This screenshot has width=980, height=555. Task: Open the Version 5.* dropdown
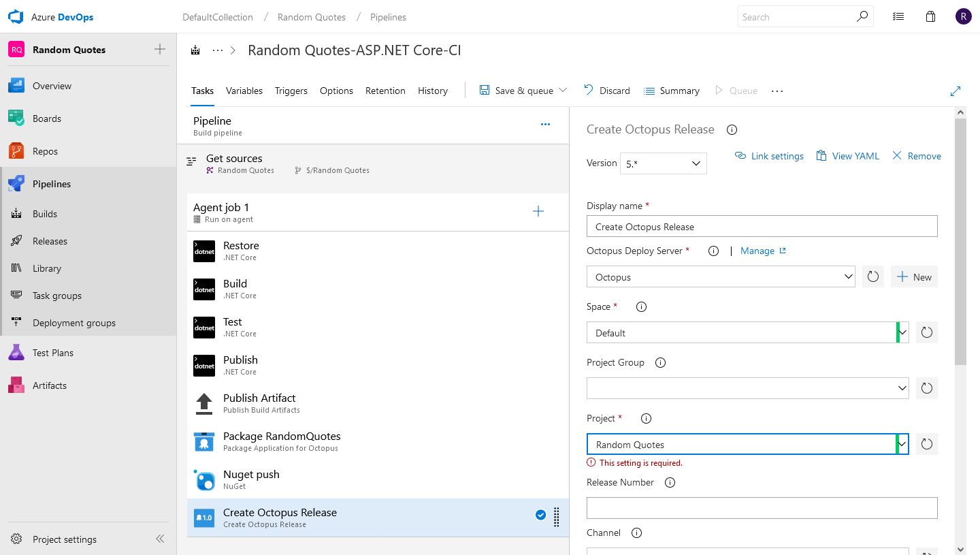663,163
